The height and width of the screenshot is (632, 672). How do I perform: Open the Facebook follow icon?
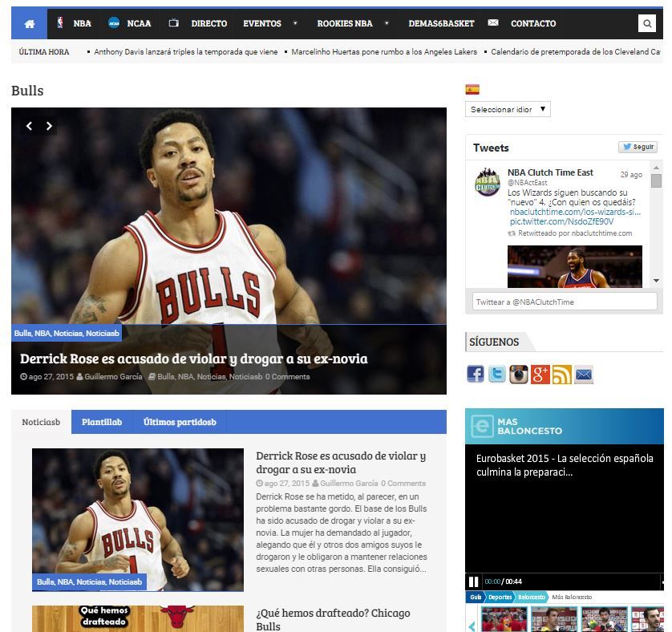click(x=476, y=375)
